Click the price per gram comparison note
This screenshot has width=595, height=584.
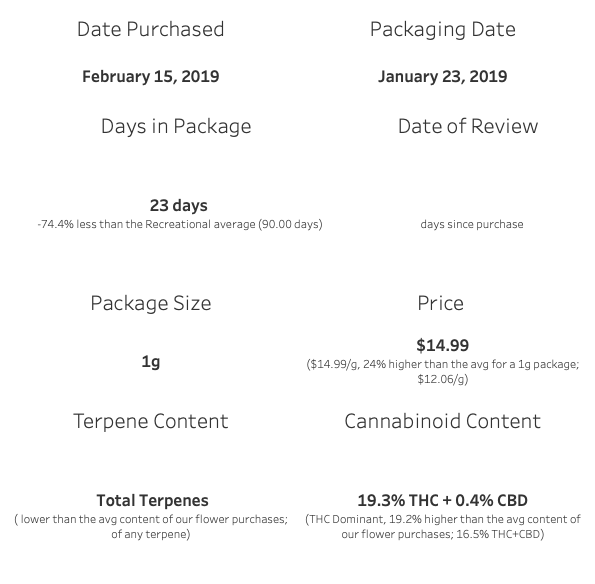coord(443,371)
